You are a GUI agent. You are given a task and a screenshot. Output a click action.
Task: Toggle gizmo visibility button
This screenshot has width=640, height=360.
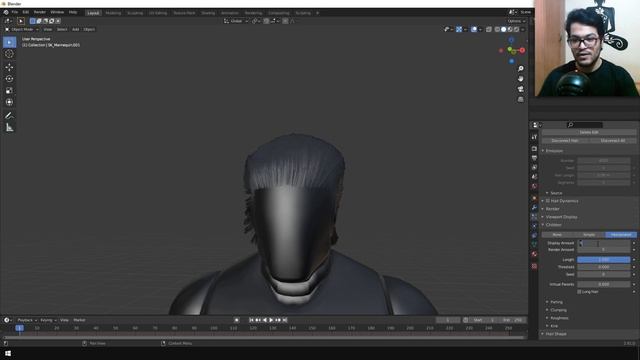459,29
